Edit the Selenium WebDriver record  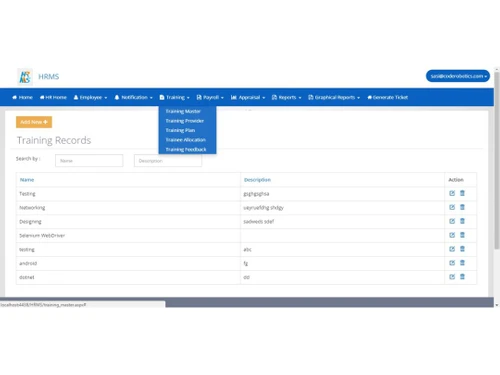pos(452,235)
